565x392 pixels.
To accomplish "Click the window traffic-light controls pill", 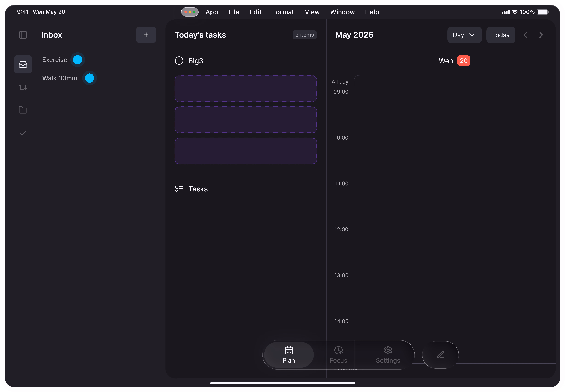I will coord(190,12).
